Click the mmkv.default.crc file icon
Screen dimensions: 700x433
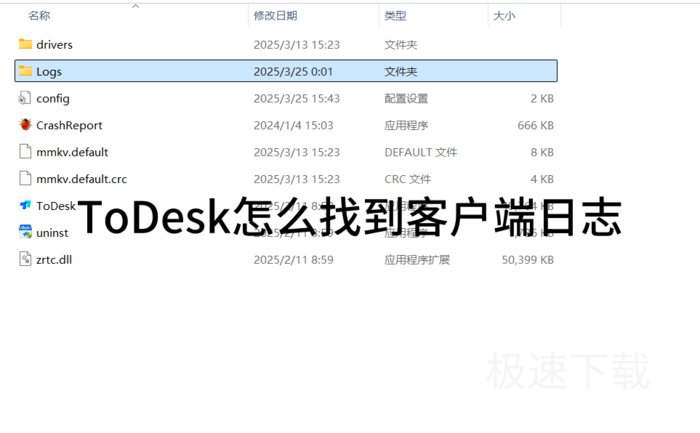(x=25, y=179)
